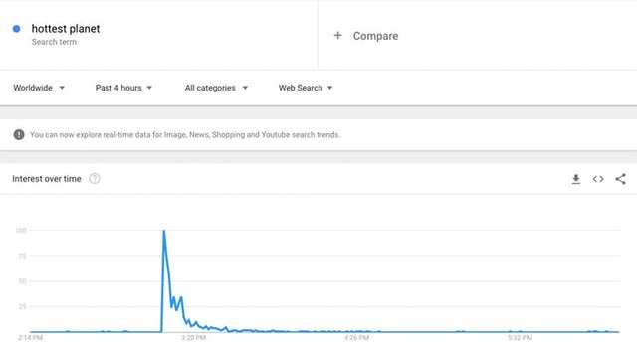Click the real-time data info icon
The width and height of the screenshot is (637, 364).
19,134
